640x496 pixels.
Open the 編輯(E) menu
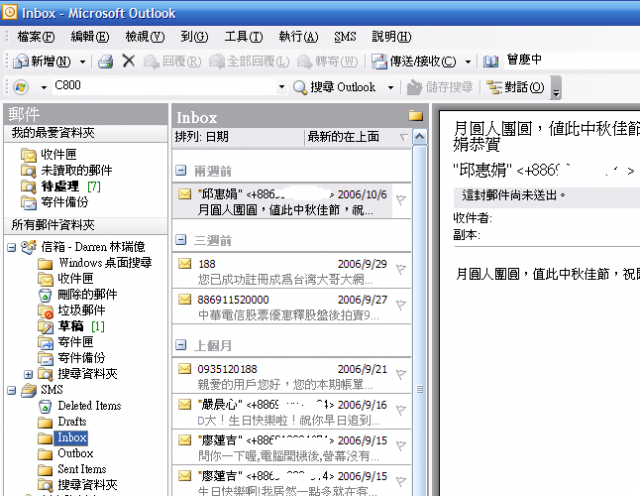(90, 37)
